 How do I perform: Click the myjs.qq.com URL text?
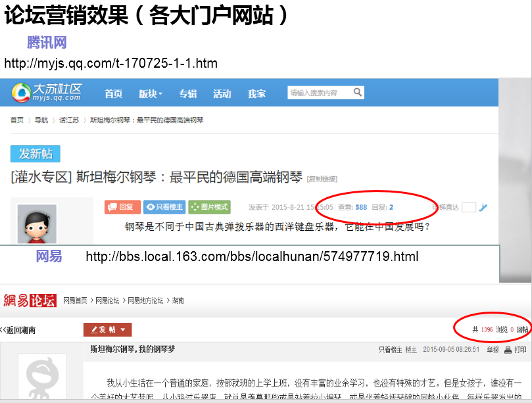point(110,63)
